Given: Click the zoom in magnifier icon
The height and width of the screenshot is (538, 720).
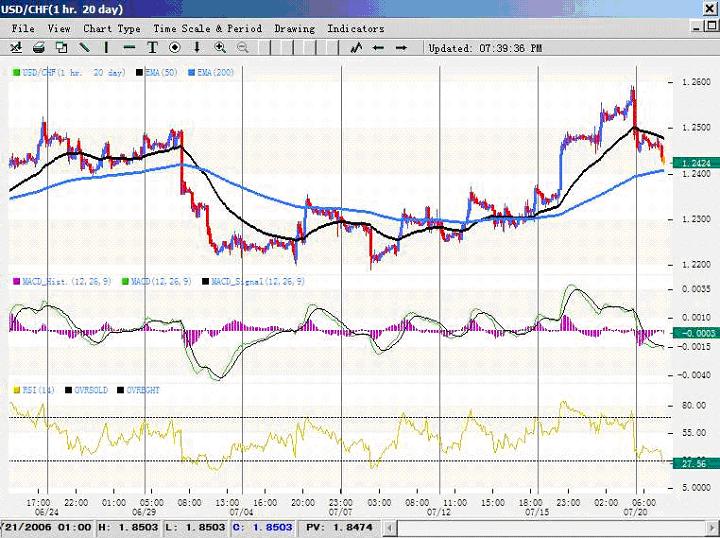Looking at the screenshot, I should tap(219, 47).
